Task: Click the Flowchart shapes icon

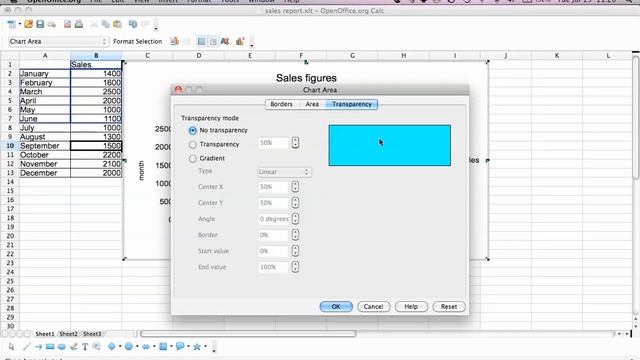Action: click(163, 347)
